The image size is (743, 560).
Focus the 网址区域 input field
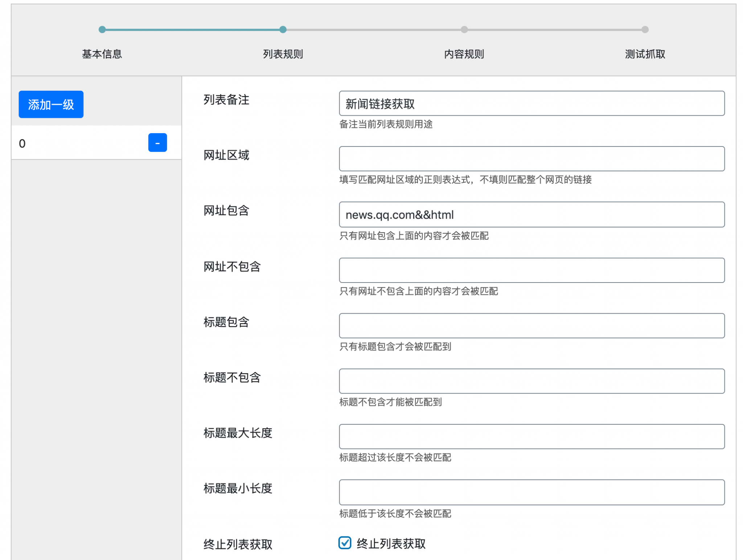click(x=532, y=159)
